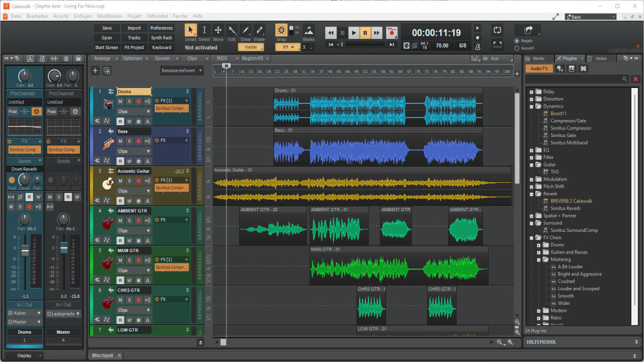
Task: Click the Audio FX button in the browser
Action: tap(540, 68)
